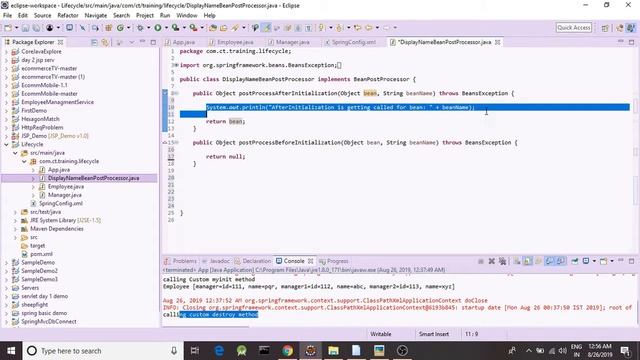
Task: Maximize the Console panel
Action: point(631,261)
